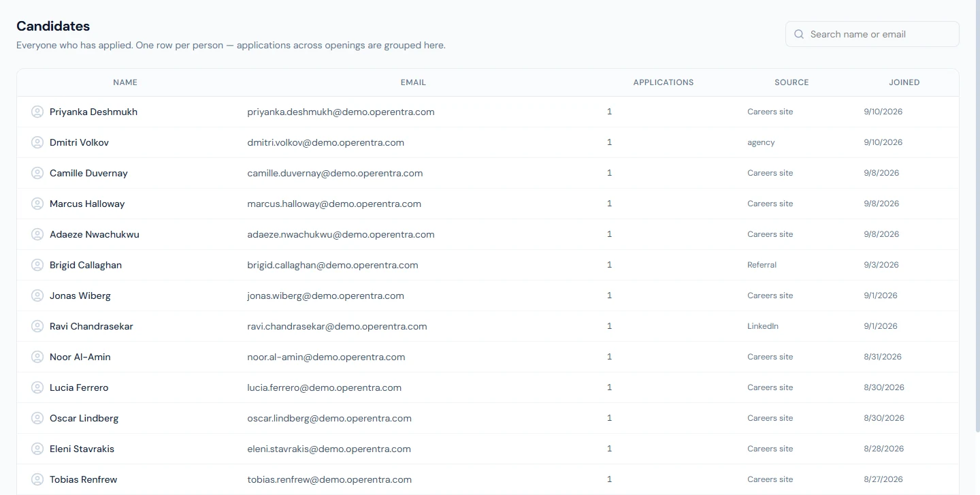Click the APPLICATIONS column header

point(664,82)
